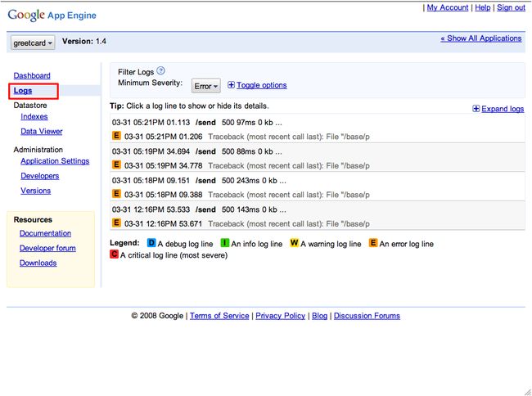
Task: Open Datastore Indexes in sidebar
Action: 34,117
